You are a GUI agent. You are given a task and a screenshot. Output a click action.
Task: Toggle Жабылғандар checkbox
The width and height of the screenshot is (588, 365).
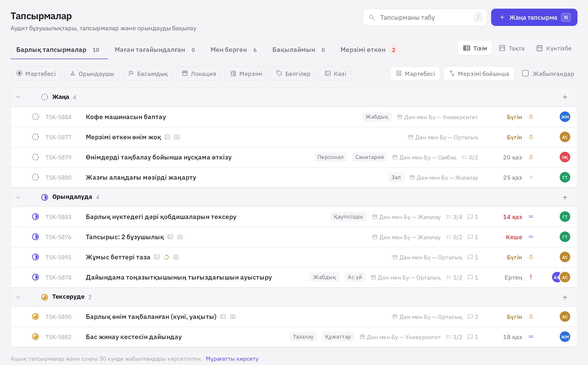525,73
